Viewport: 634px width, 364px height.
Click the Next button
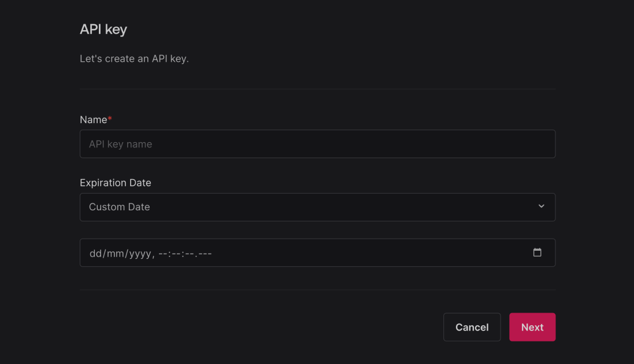click(532, 327)
